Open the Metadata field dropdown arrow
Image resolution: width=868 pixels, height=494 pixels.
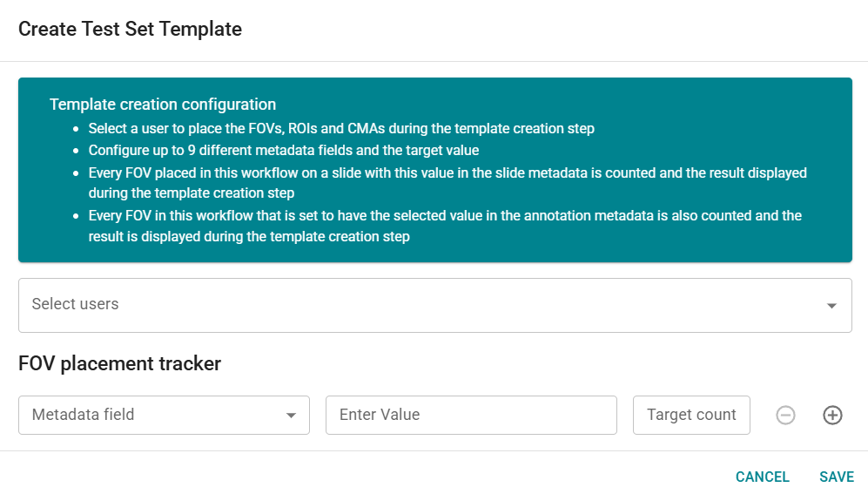pyautogui.click(x=291, y=416)
